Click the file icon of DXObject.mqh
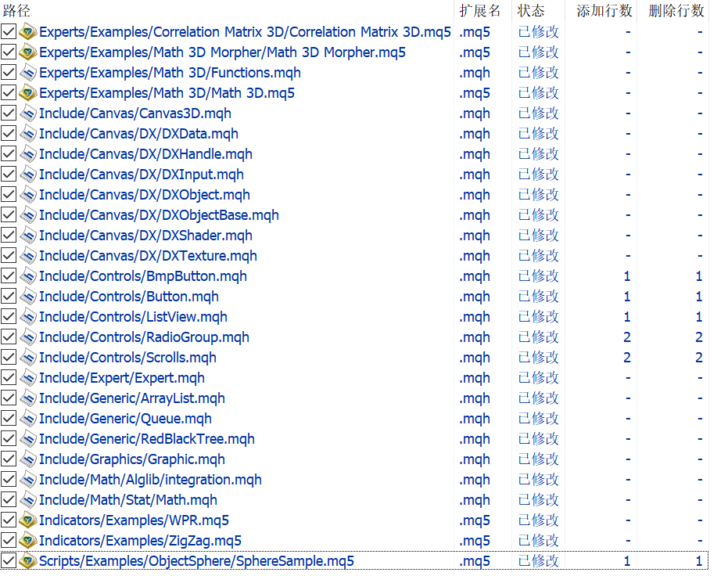 point(28,195)
